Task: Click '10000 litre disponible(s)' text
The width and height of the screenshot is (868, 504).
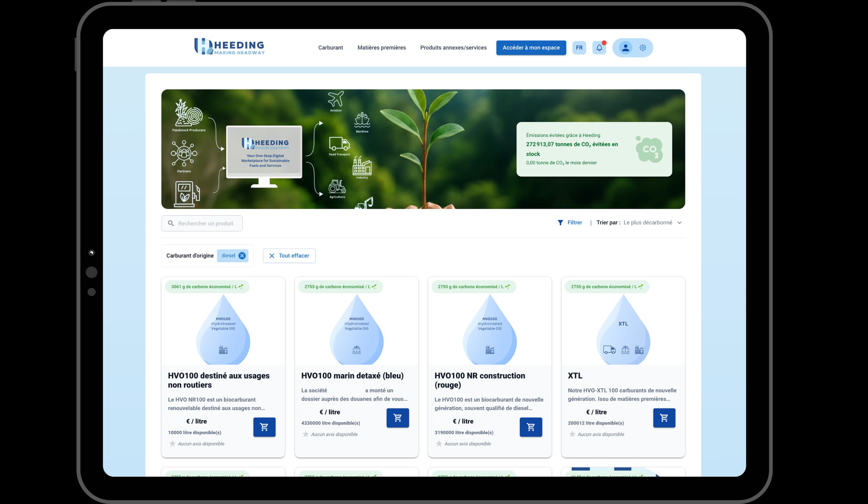Action: (195, 433)
